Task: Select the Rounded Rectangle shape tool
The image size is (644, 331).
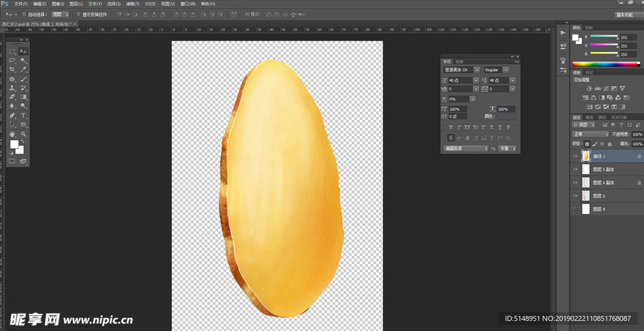Action: (23, 124)
